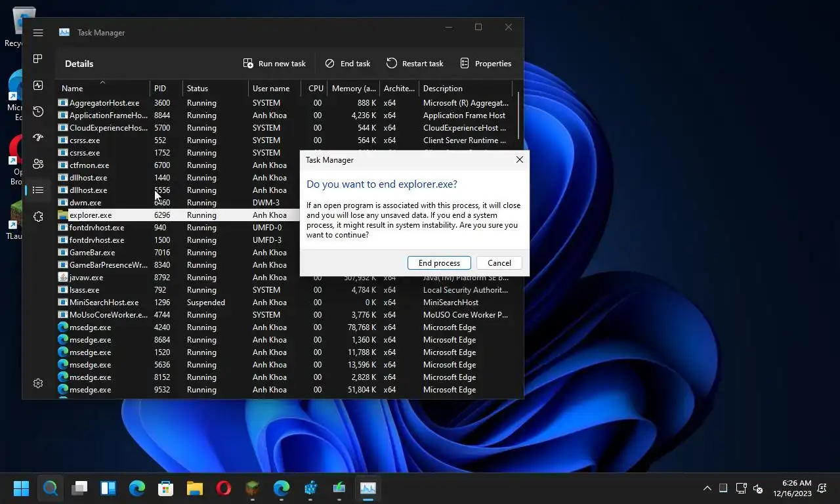Screen dimensions: 840x504
Task: Sort by the Description column header
Action: coord(465,89)
